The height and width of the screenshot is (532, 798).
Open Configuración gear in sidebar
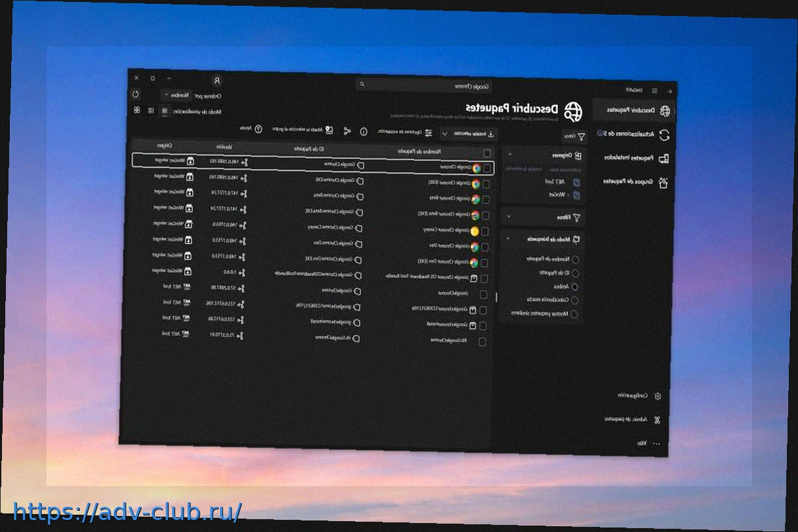[x=657, y=396]
